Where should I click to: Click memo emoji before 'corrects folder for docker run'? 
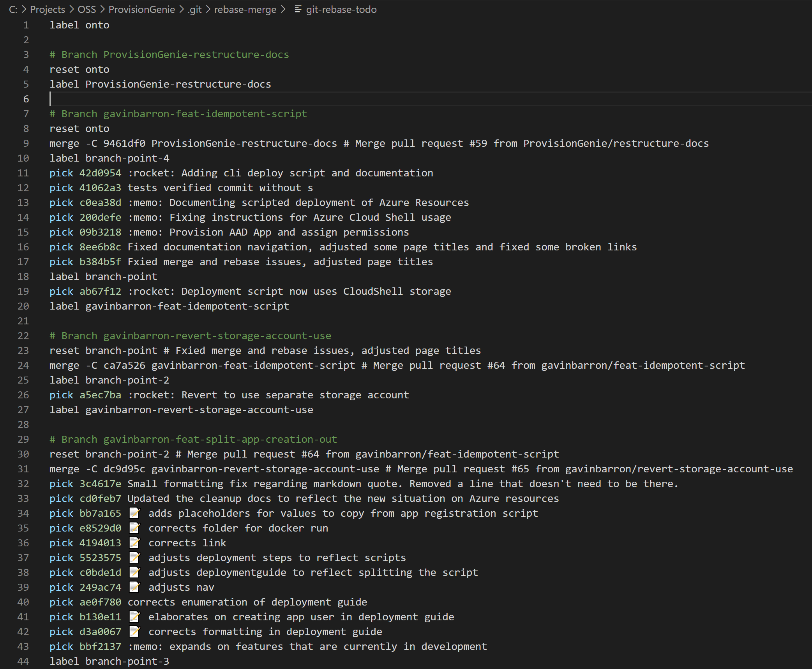pos(134,528)
